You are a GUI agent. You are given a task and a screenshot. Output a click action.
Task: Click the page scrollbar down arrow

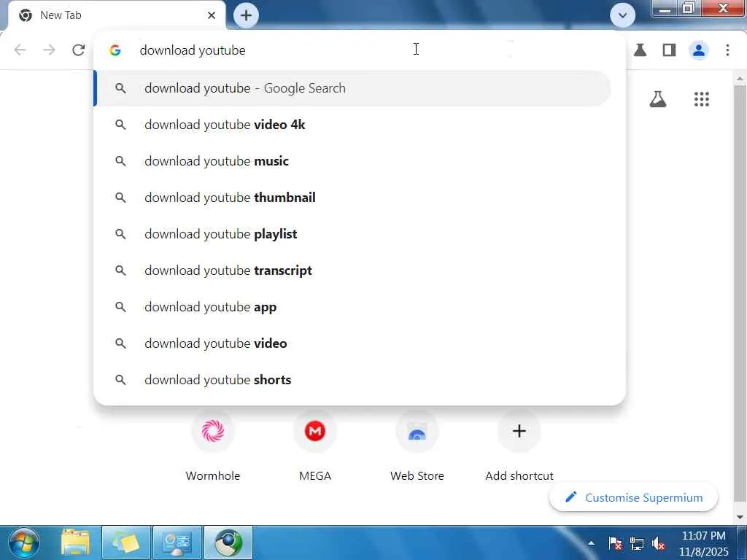point(740,517)
